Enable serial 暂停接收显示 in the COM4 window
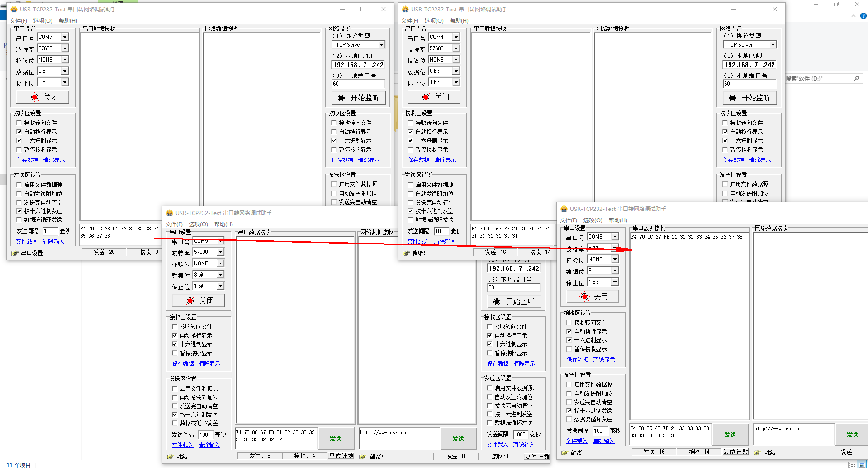 click(x=410, y=149)
